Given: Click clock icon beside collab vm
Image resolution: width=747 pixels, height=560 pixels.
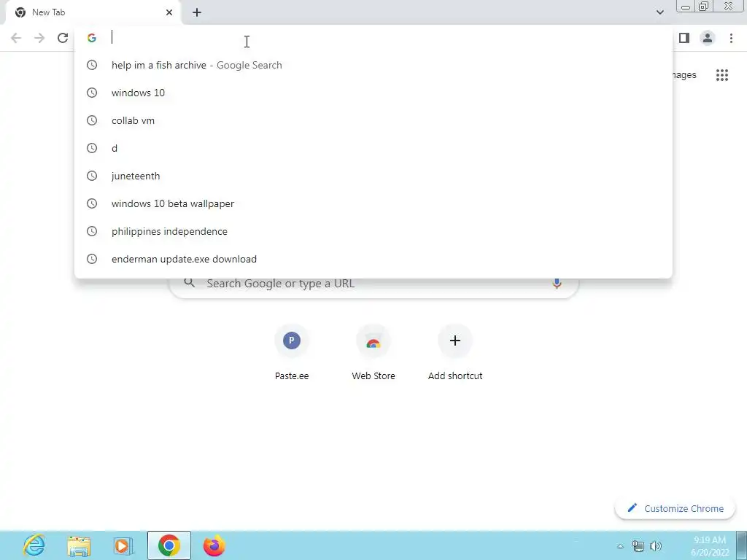Looking at the screenshot, I should 92,120.
